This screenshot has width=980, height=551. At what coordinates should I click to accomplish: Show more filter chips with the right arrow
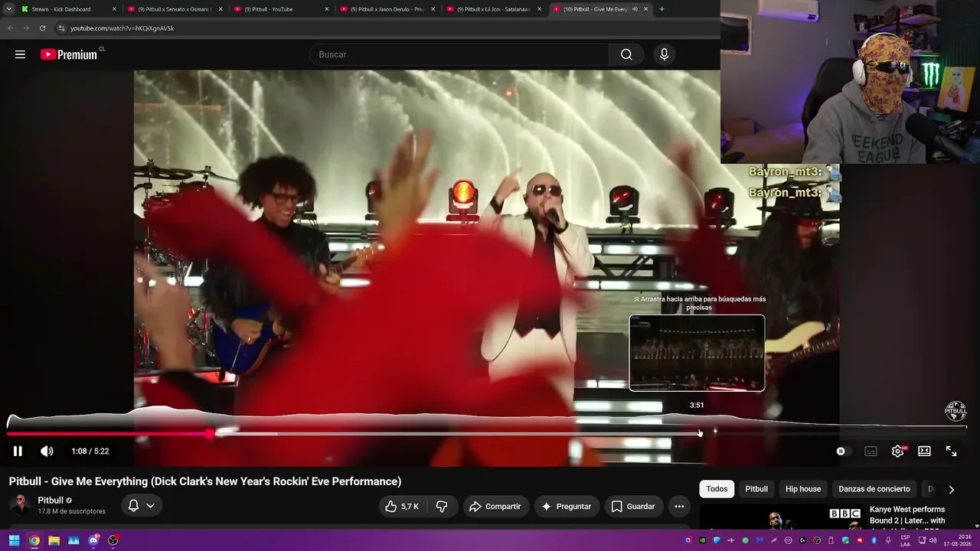pyautogui.click(x=952, y=490)
